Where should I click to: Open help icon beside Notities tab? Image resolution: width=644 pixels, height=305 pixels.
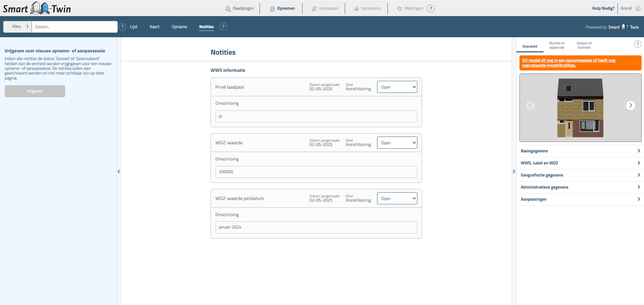[223, 27]
